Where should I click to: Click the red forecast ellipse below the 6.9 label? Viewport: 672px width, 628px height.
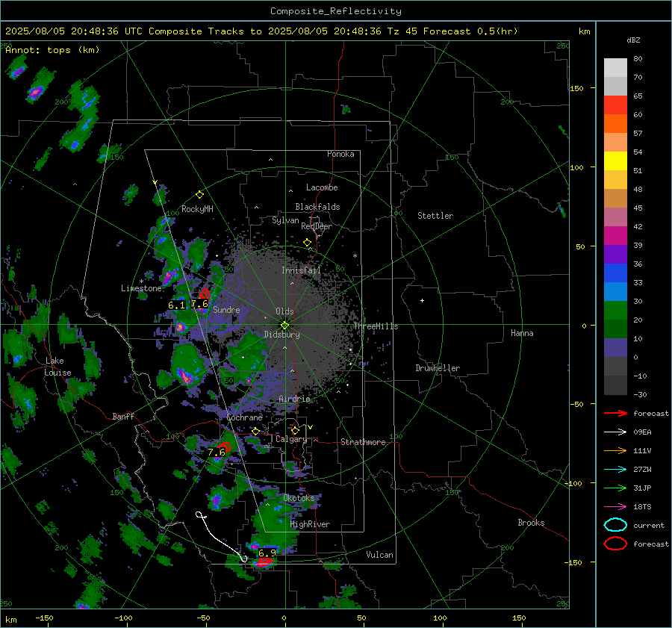point(264,561)
